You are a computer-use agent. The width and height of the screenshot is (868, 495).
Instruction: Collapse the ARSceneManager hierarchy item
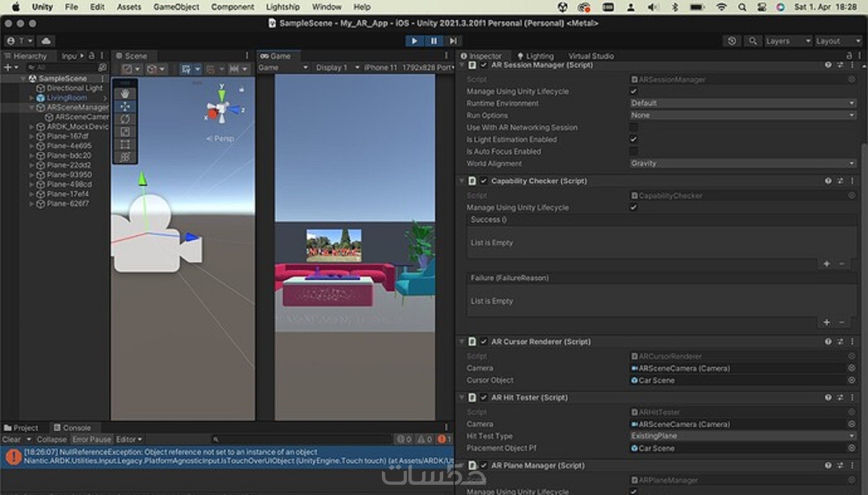(32, 107)
